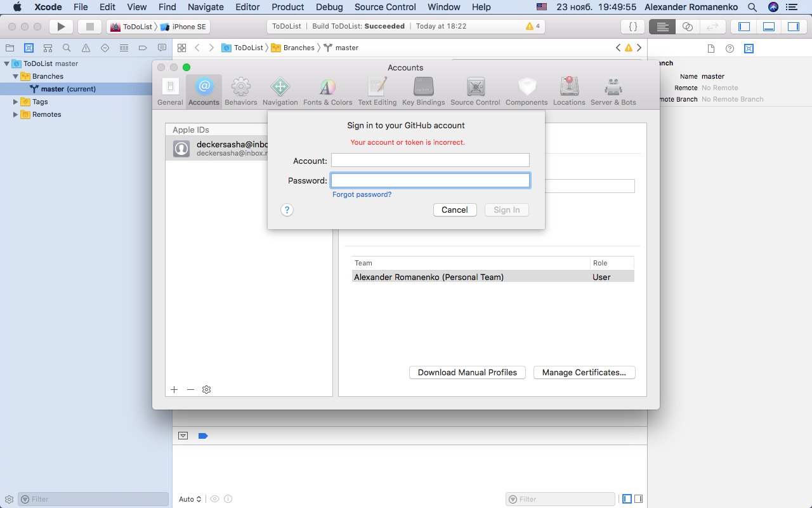Open Spotlight search in menu bar
The width and height of the screenshot is (812, 508).
click(x=752, y=7)
